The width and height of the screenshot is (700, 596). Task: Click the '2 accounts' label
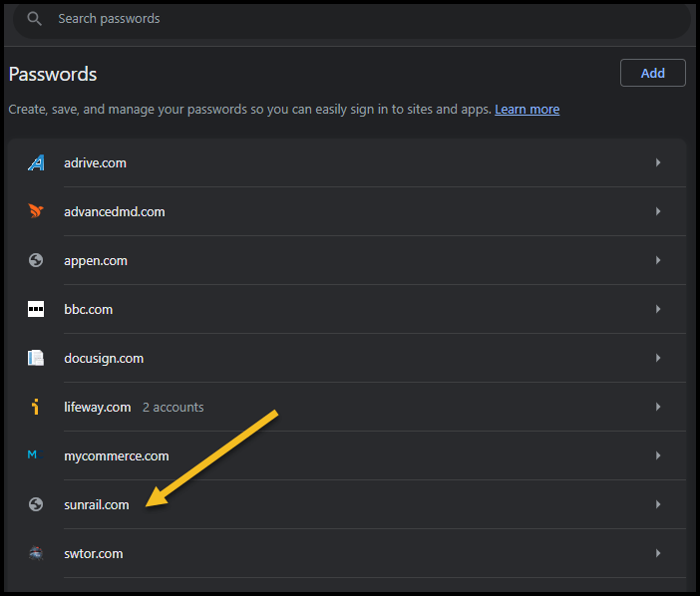click(174, 408)
